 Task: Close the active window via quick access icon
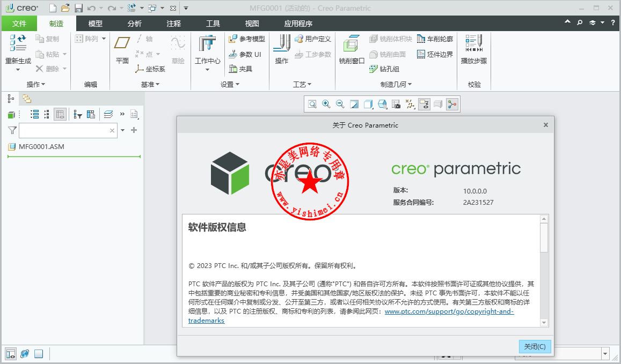(x=173, y=8)
